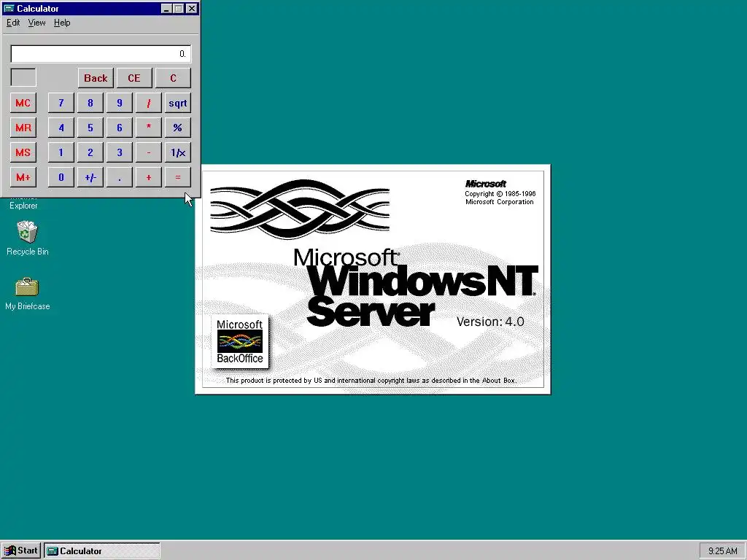Viewport: 747px width, 560px height.
Task: Click the reciprocal 1/x button
Action: click(178, 152)
